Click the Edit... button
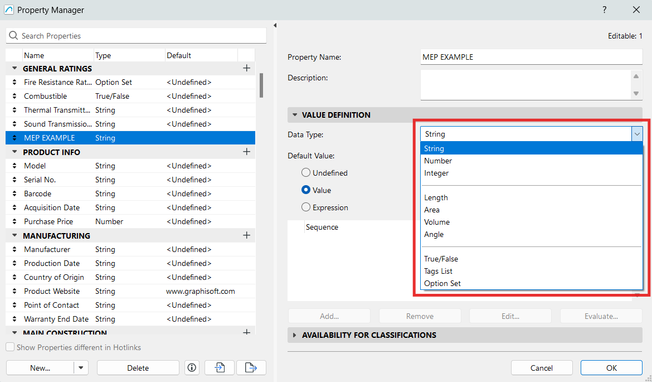 point(510,316)
